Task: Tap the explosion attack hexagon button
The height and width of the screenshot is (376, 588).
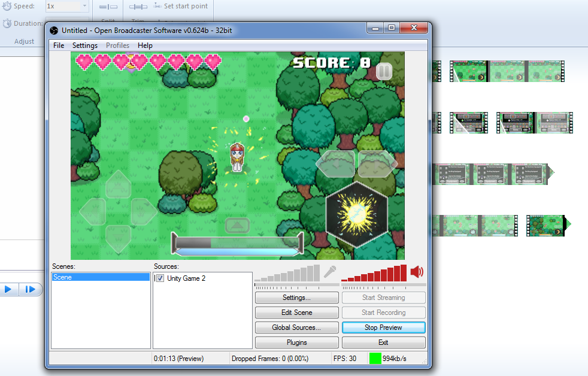Action: pyautogui.click(x=357, y=214)
